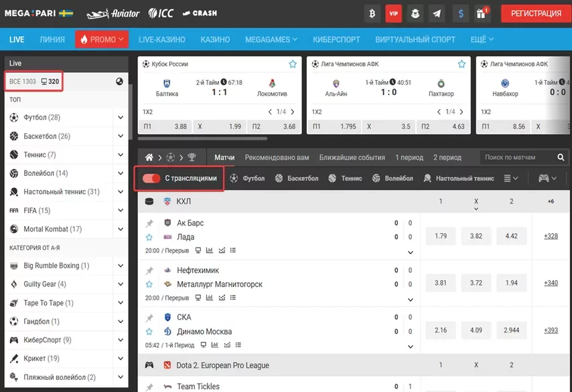Expand Крикет (19) category

121,359
